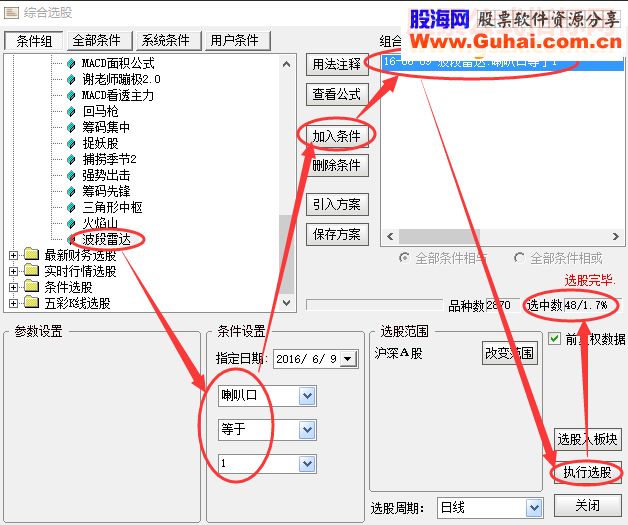Click the combined conditions horizontal scrollbar thumb
Image resolution: width=628 pixels, height=525 pixels.
[439, 236]
